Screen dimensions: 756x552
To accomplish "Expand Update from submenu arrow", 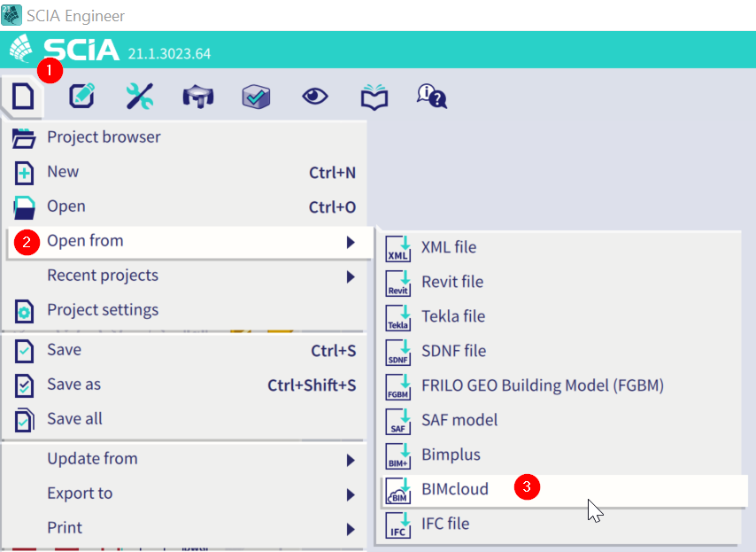I will pyautogui.click(x=351, y=460).
